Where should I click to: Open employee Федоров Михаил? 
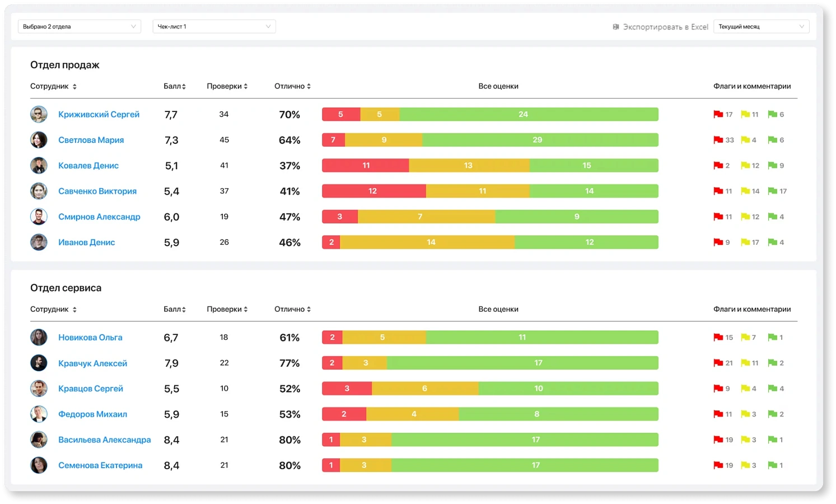[92, 414]
